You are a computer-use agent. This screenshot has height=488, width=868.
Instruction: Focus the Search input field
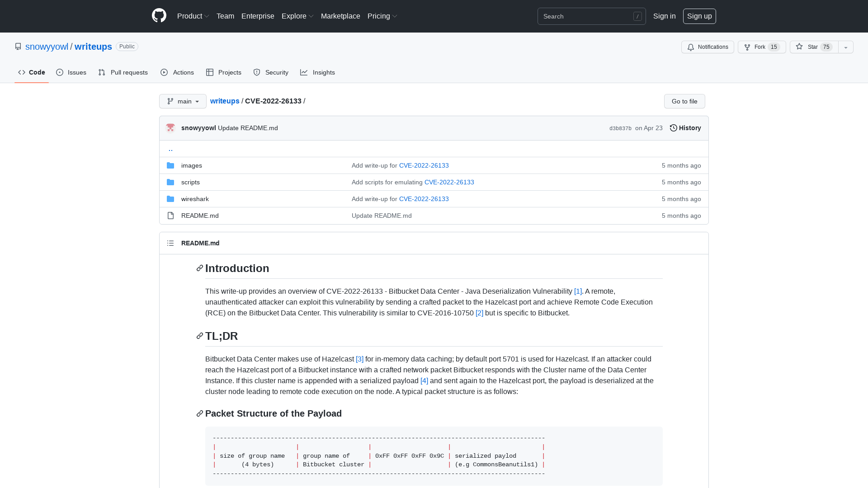(591, 16)
